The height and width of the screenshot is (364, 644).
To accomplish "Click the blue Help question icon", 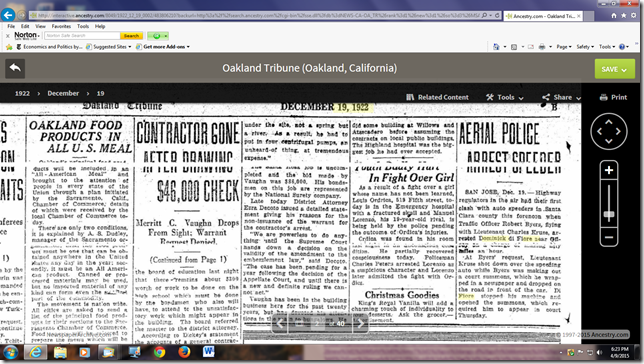I will click(622, 47).
